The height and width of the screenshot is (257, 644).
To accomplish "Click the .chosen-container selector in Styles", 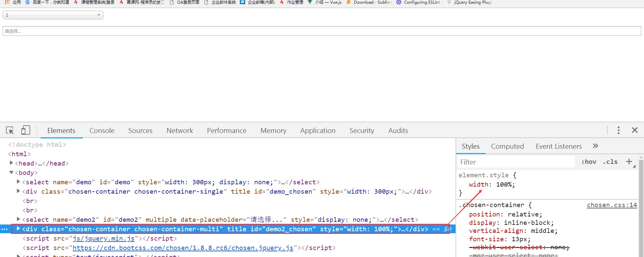I will (491, 205).
